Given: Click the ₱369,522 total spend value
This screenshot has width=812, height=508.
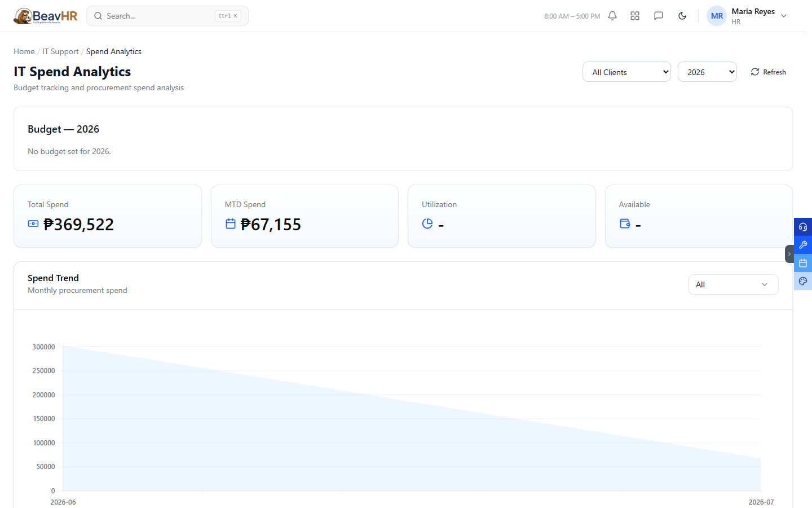Looking at the screenshot, I should 78,224.
